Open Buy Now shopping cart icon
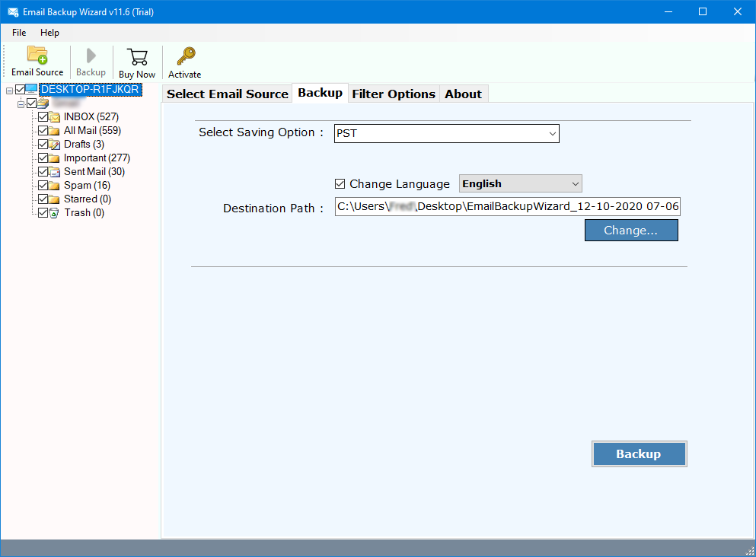The height and width of the screenshot is (557, 756). point(137,57)
